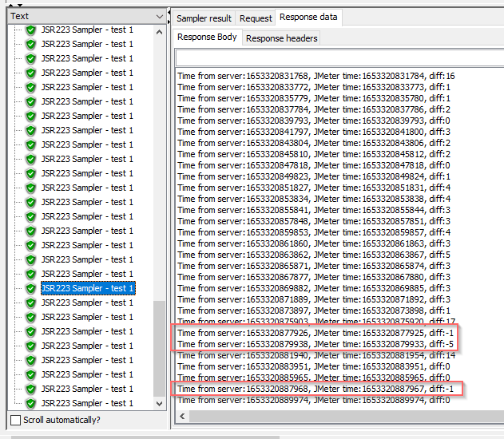This screenshot has height=439, width=504.
Task: Select the line with server time 1653320877926
Action: (x=315, y=333)
